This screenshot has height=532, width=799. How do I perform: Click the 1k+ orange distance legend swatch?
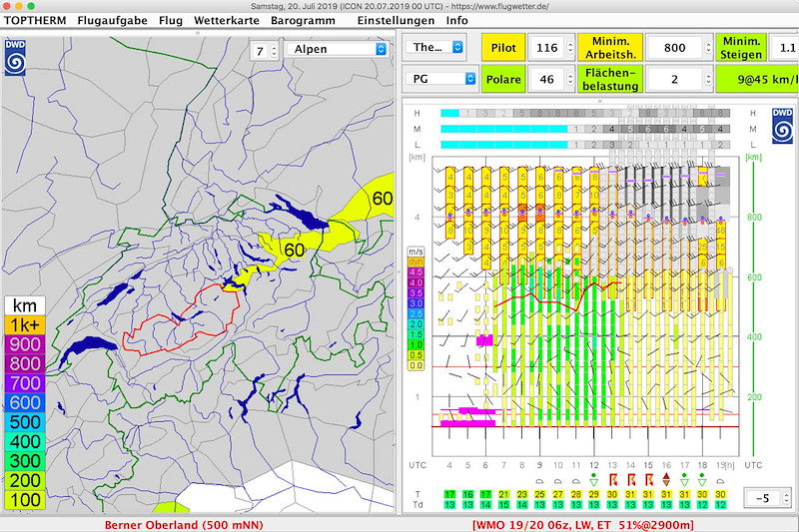click(25, 324)
